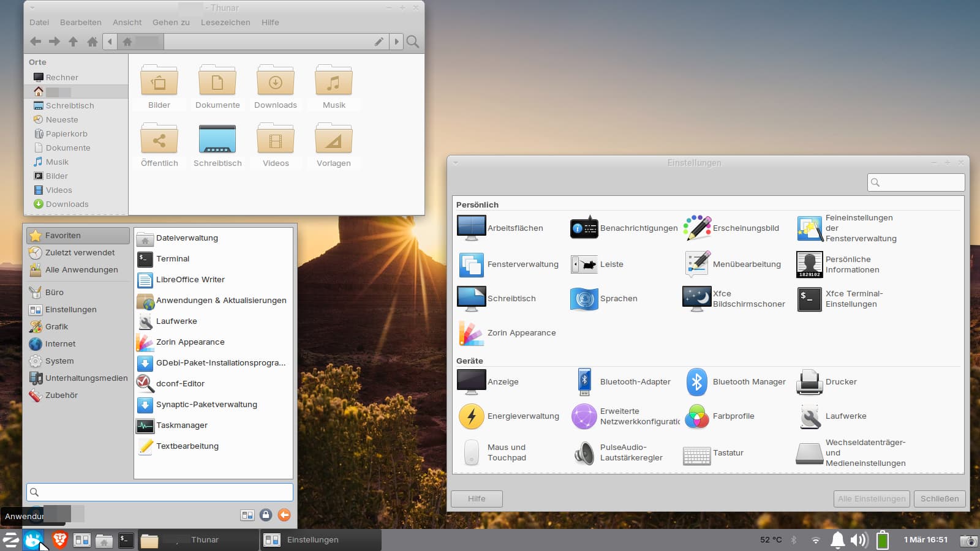Open the Lesezeichen menu in Thunar
Viewport: 980px width, 551px height.
[225, 23]
